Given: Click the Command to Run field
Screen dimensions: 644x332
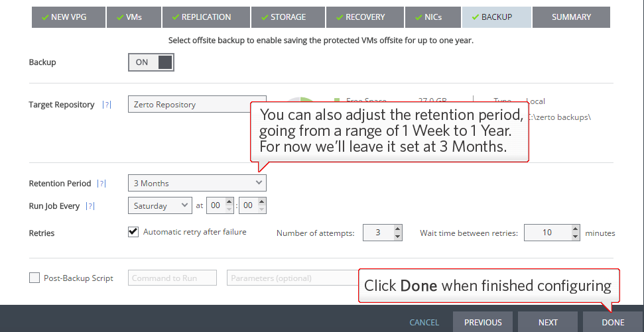Looking at the screenshot, I should (x=173, y=278).
